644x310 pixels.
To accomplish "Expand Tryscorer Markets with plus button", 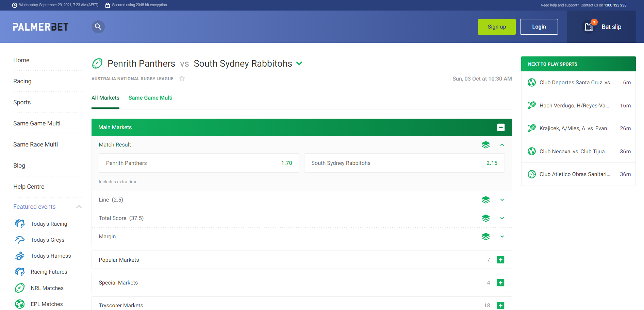I will click(500, 305).
